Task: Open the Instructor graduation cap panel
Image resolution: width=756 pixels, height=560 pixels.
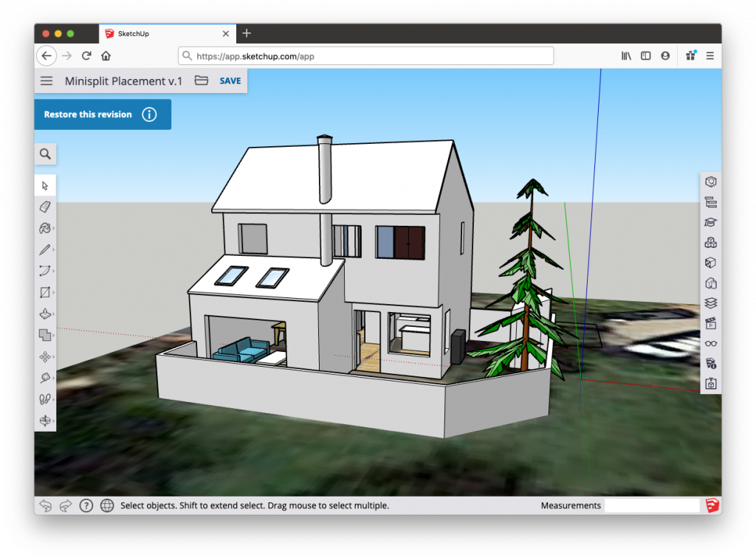Action: pyautogui.click(x=711, y=222)
